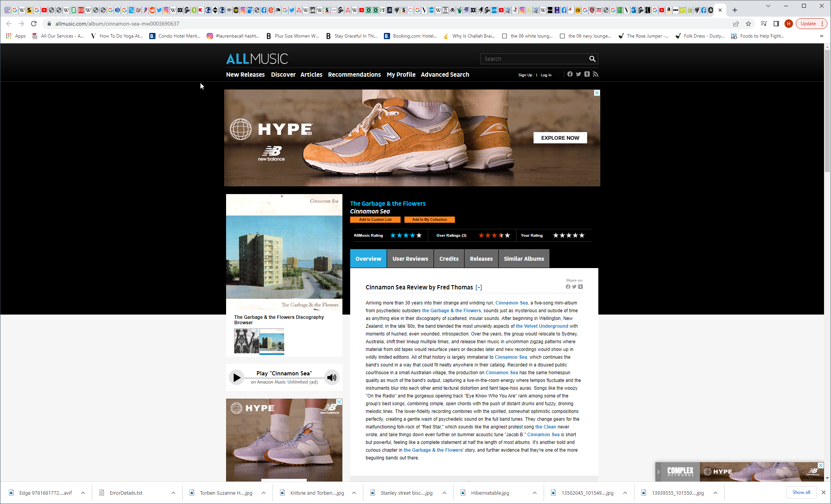Collapse the review with [-] toggle
The image size is (831, 504).
click(479, 287)
